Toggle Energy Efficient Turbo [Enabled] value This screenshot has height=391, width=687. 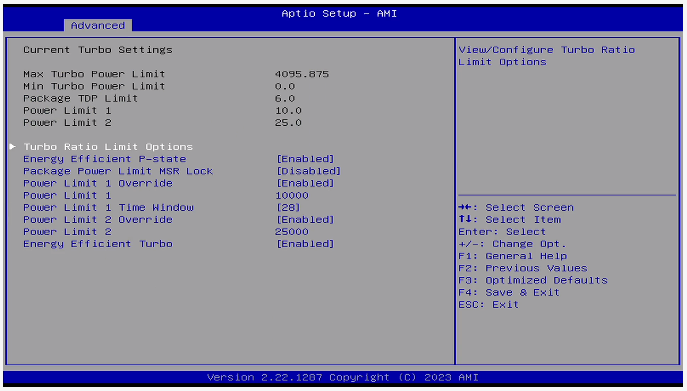coord(305,244)
